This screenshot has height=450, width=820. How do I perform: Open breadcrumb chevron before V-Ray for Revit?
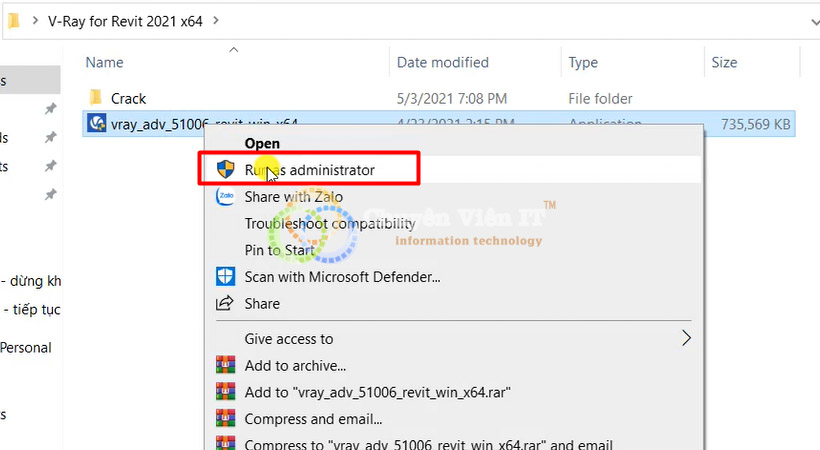[35, 19]
